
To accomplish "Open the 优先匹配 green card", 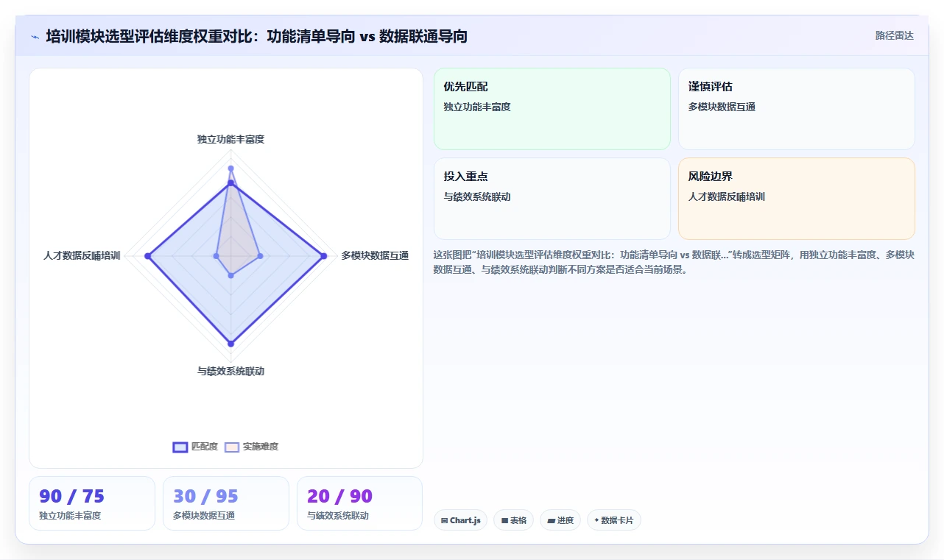I will click(x=552, y=109).
